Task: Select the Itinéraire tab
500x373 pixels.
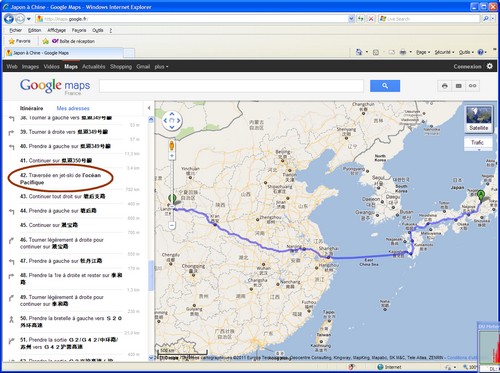Action: 31,108
